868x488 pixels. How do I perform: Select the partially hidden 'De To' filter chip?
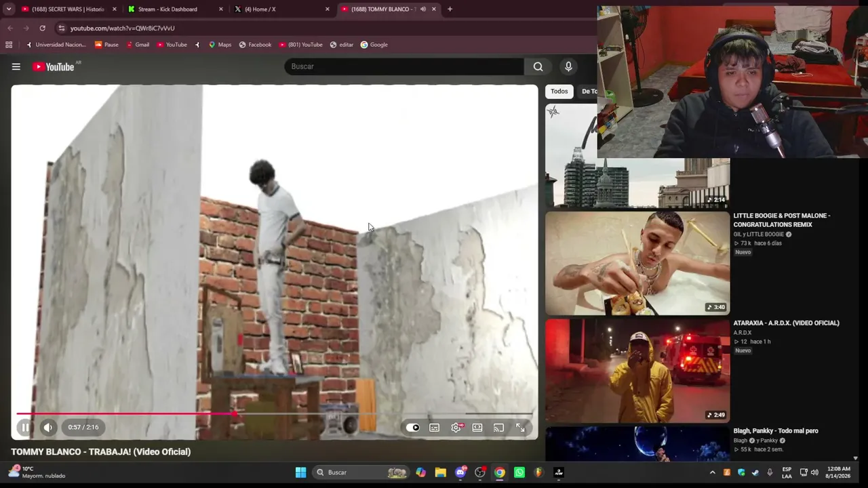pos(589,91)
